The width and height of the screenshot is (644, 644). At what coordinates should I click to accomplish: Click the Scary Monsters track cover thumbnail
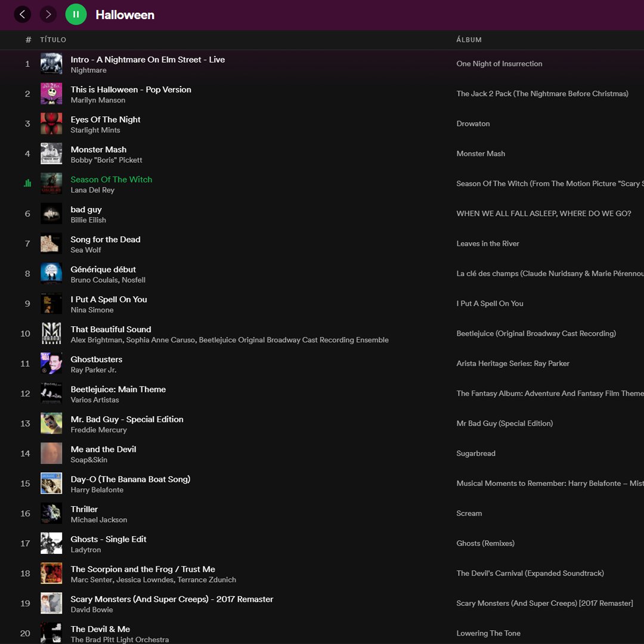pos(51,603)
